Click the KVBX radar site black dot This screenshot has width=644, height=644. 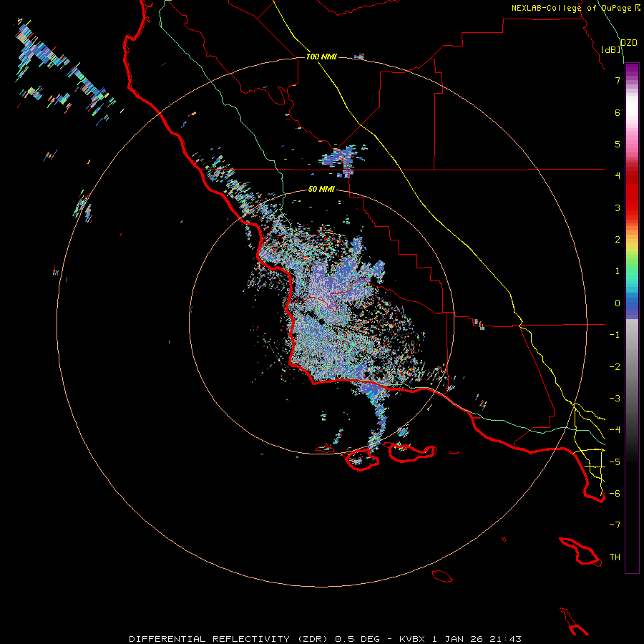point(321,321)
